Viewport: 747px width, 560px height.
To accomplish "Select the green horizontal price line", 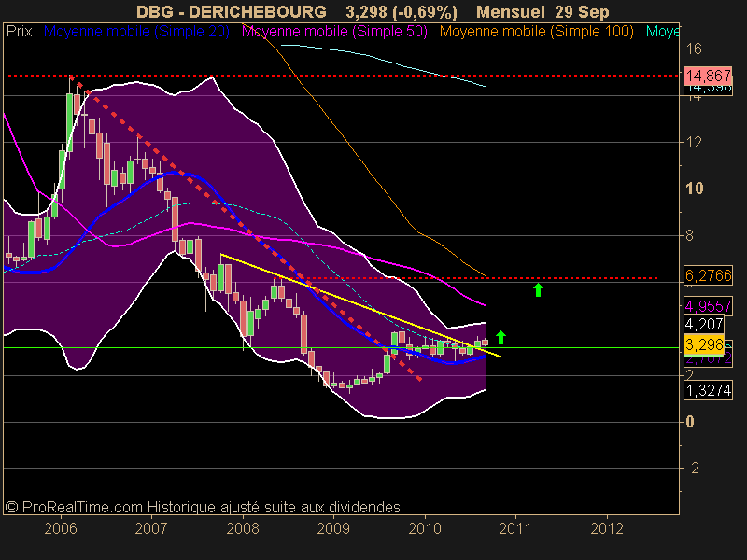I will tap(341, 347).
